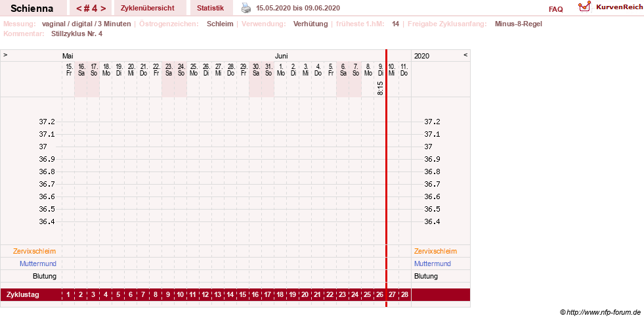Click the Schienna user name tab

click(32, 9)
